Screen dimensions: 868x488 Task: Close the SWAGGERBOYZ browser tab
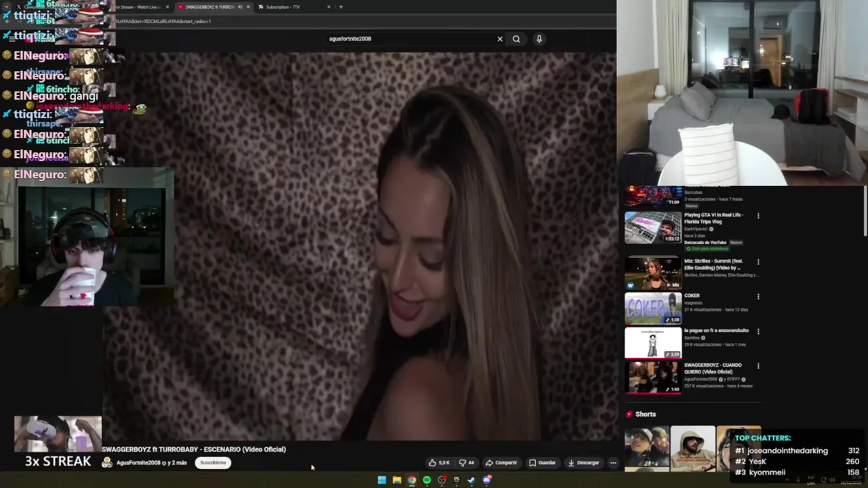(x=248, y=7)
